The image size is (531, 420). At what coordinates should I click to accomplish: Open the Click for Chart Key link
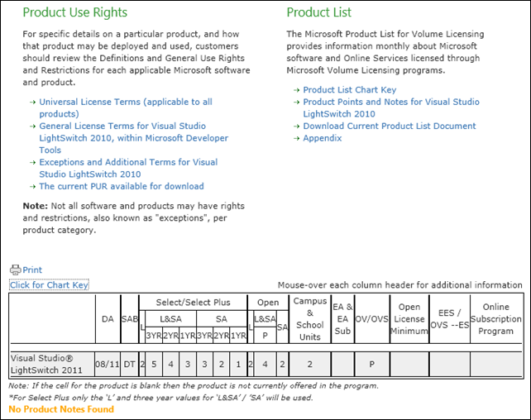(49, 285)
